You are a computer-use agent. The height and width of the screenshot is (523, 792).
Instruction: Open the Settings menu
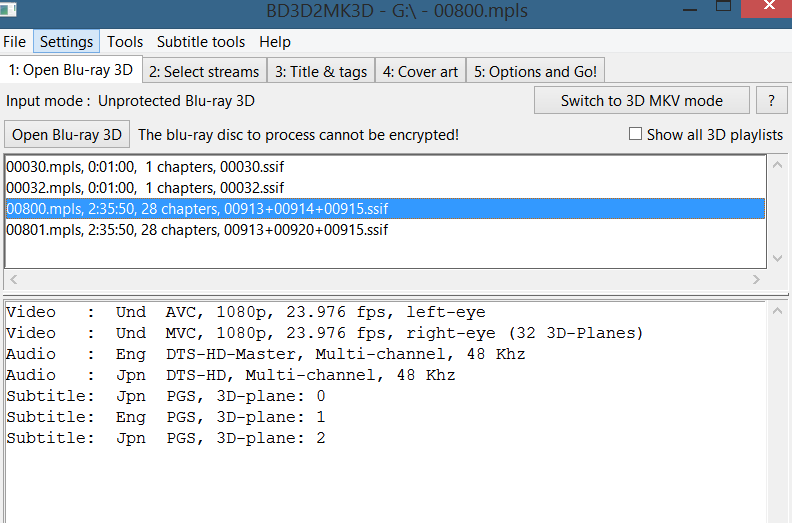coord(66,41)
